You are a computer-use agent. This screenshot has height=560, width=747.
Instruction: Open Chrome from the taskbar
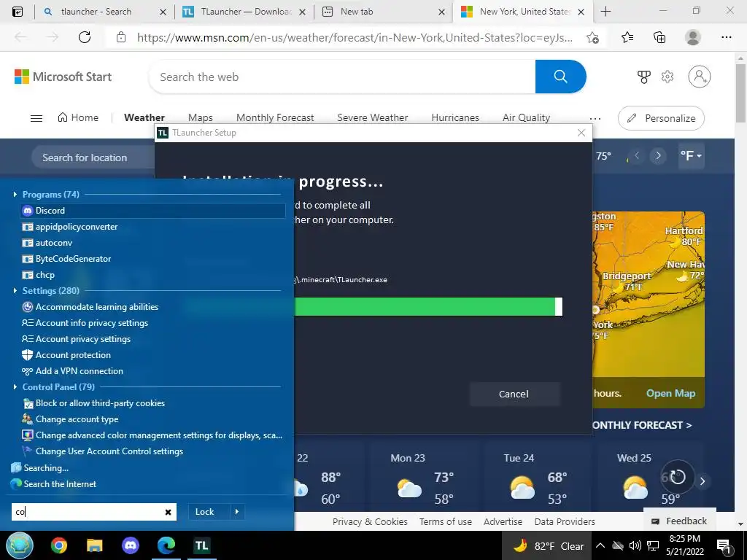pos(59,545)
